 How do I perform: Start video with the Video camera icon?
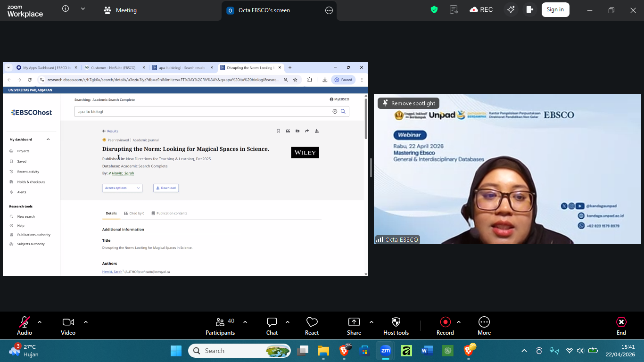[68, 322]
